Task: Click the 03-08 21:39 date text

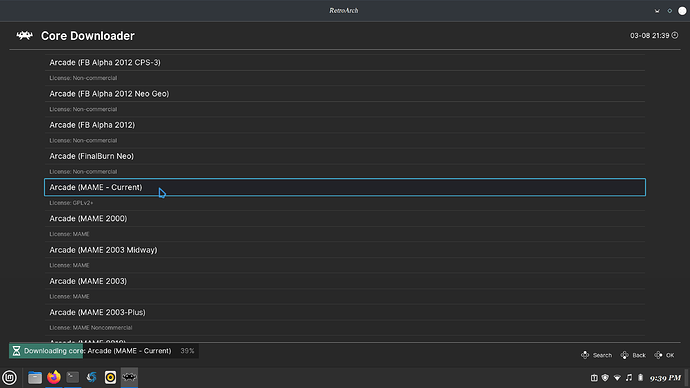Action: (x=650, y=36)
